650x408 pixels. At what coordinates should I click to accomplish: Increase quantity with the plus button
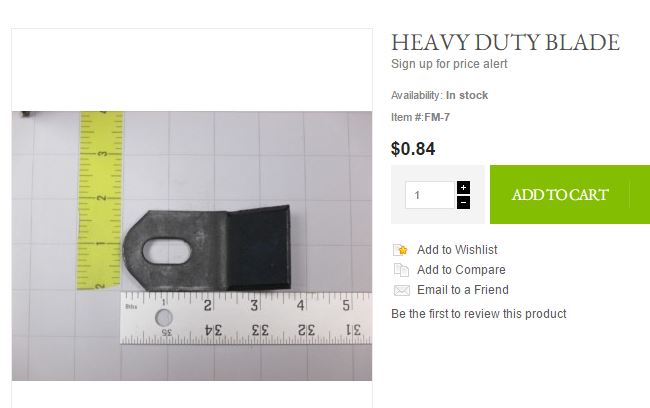[463, 187]
